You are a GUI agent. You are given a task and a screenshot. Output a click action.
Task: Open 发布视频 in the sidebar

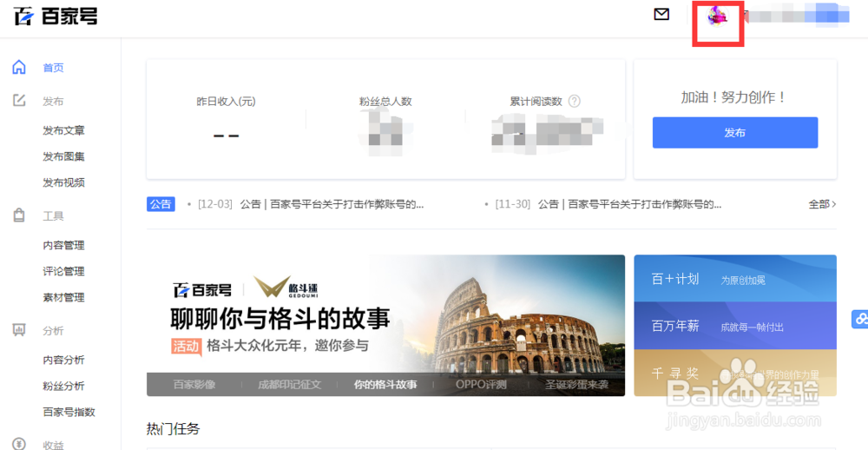(x=63, y=183)
